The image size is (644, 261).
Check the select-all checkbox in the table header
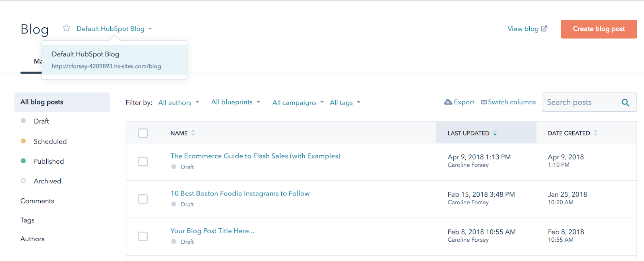(143, 133)
